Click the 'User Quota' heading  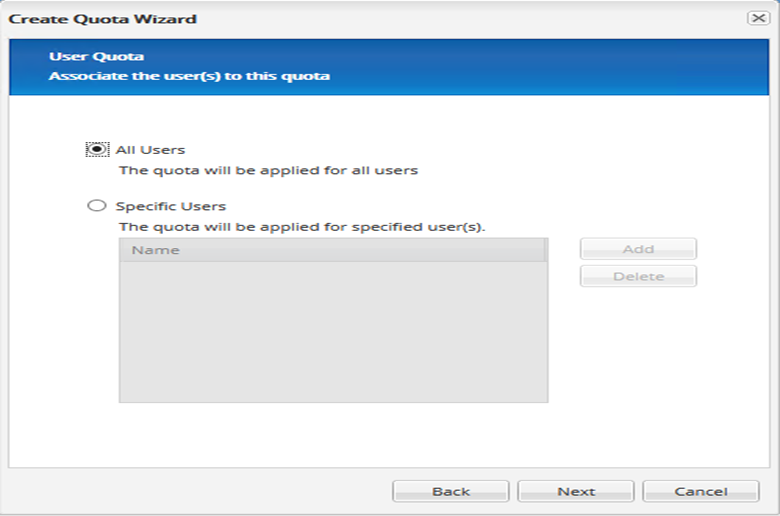tap(83, 57)
